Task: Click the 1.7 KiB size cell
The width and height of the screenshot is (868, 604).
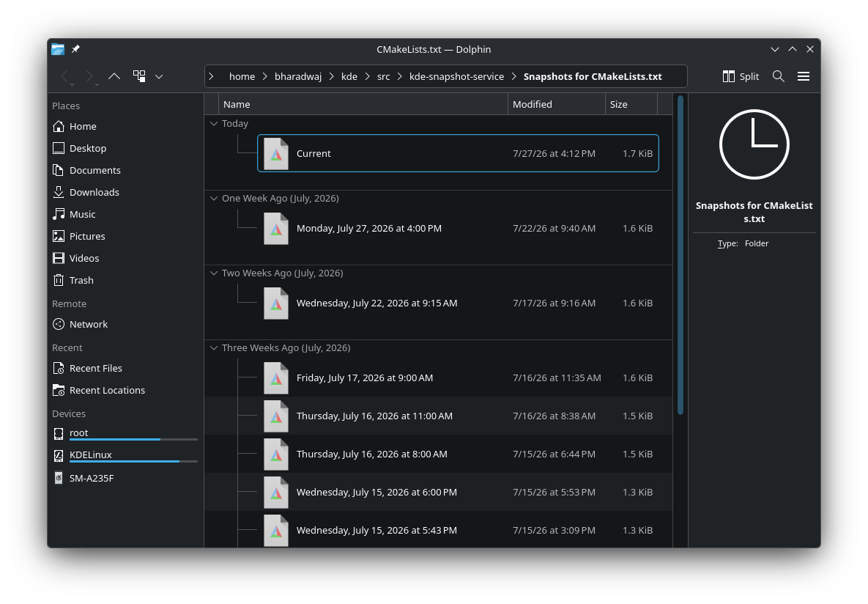Action: tap(638, 153)
